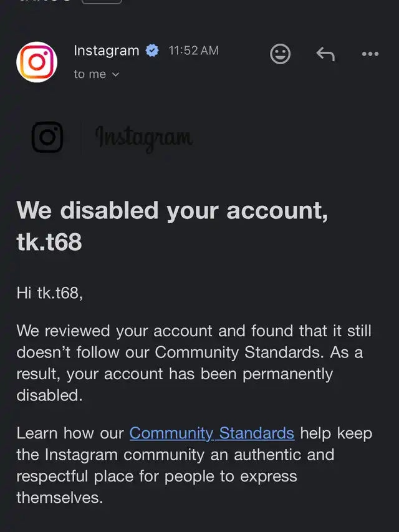Tap the 11:52 AM timestamp

pyautogui.click(x=193, y=51)
